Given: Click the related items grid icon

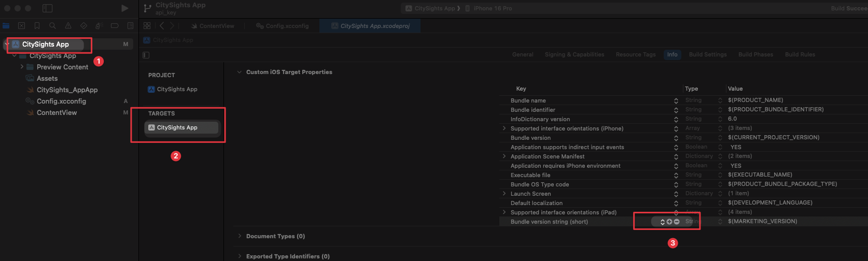Looking at the screenshot, I should [147, 25].
